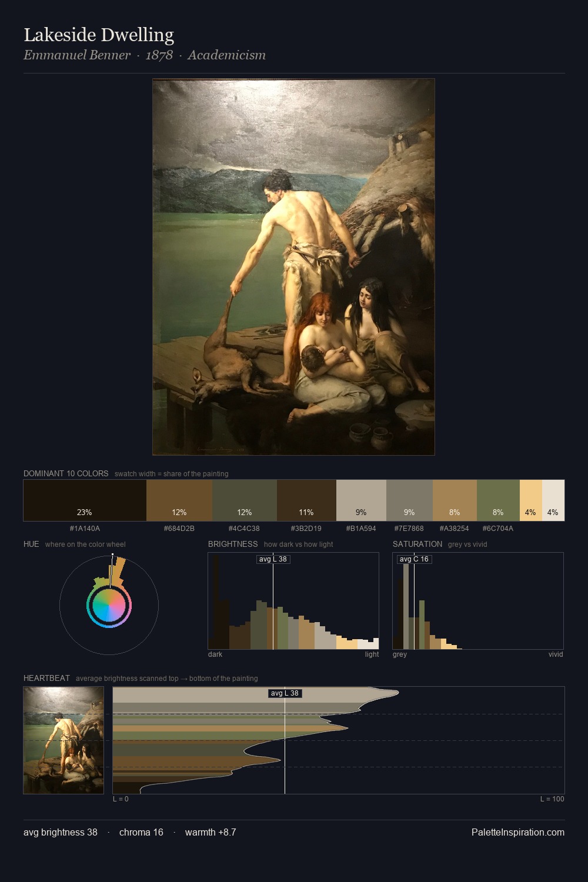588x882 pixels.
Task: Choose the #3B2D19 swatch marked 11%
Action: 306,500
